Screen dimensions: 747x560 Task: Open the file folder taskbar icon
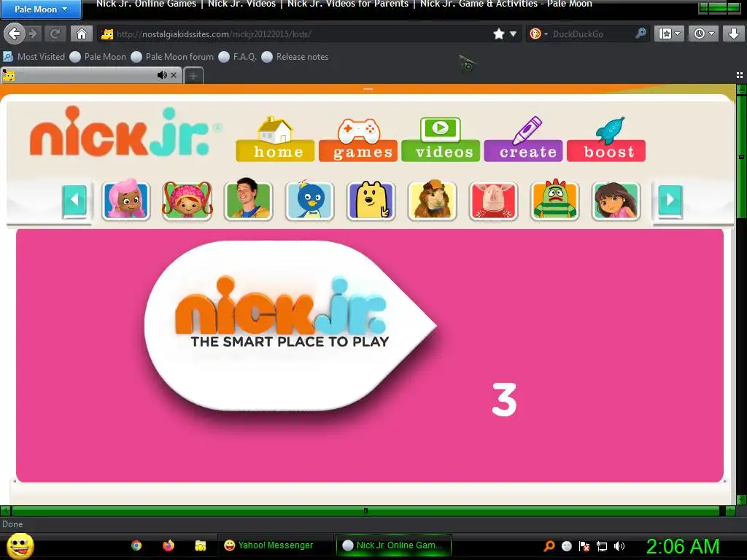(200, 545)
